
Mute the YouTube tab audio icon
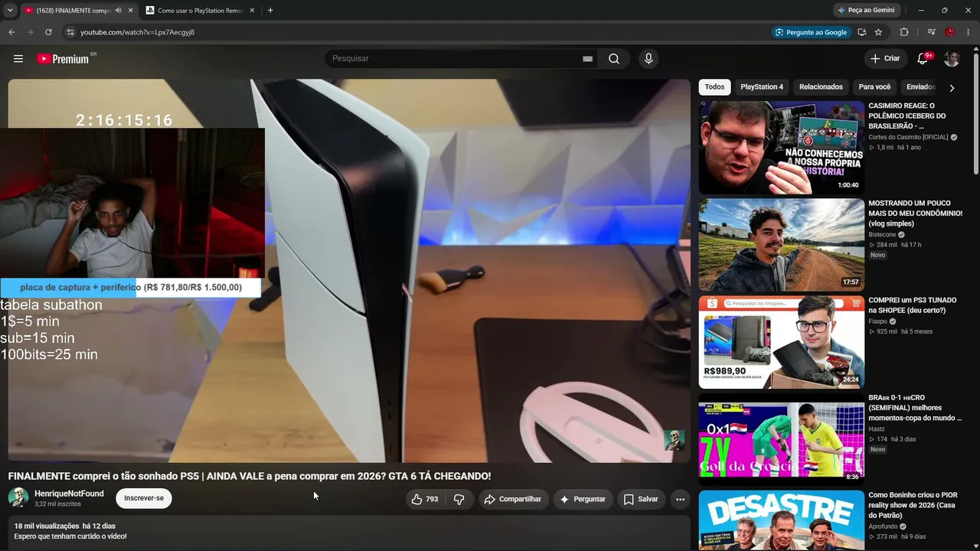tap(118, 11)
